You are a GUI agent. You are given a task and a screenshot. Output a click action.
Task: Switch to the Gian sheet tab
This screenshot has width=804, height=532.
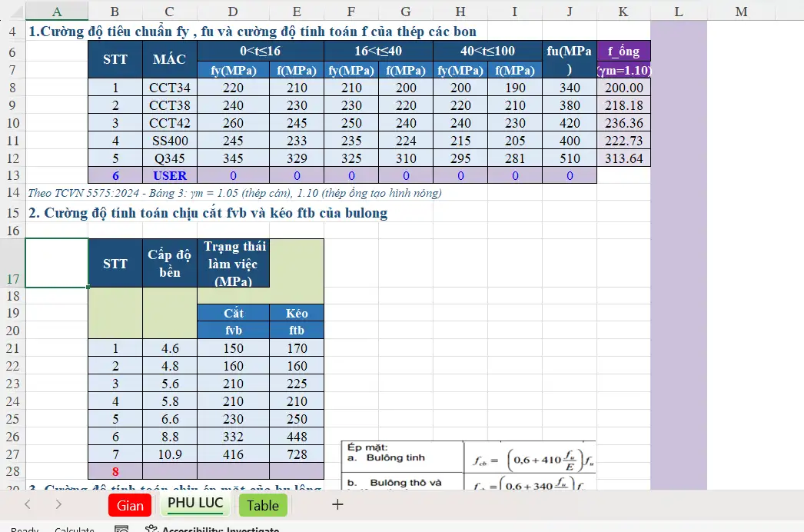129,505
